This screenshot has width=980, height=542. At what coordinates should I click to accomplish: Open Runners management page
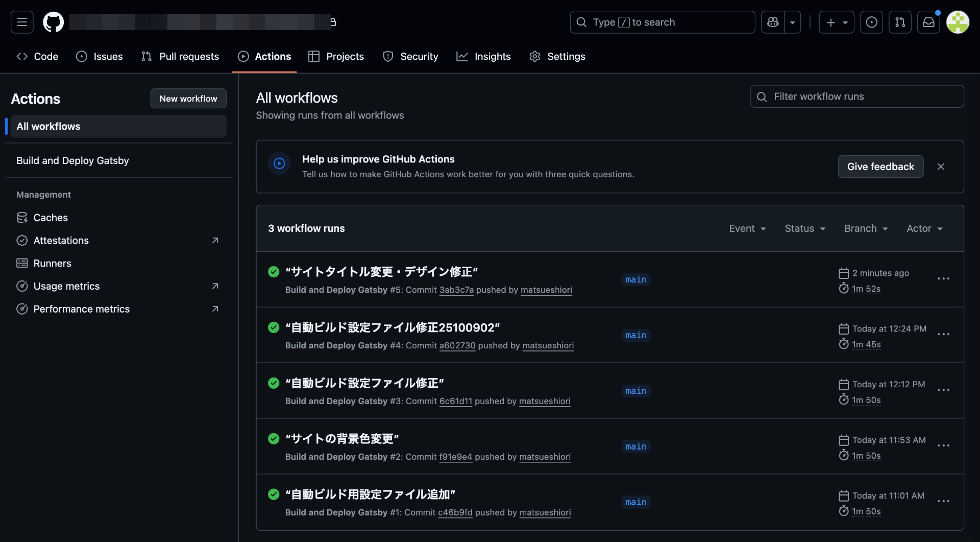(x=118, y=263)
